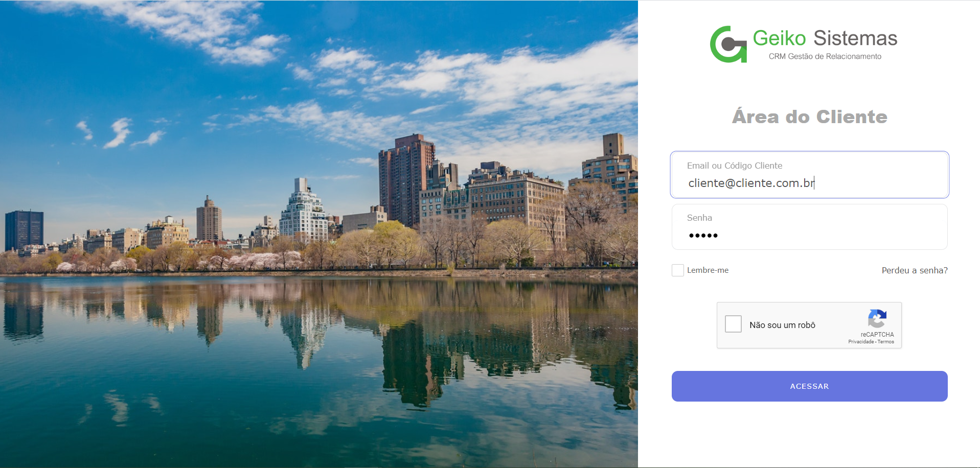Screen dimensions: 980x468
Task: Click the "Não sou um robô" text
Action: click(782, 325)
